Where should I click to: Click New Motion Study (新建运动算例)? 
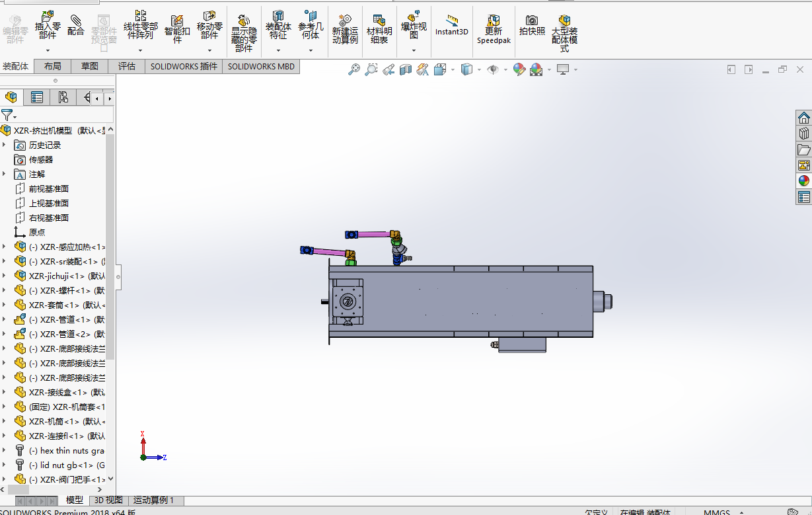(345, 28)
